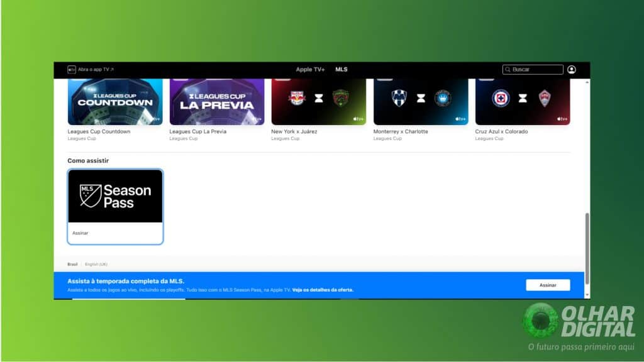Switch to the Apple TV+ tab
The height and width of the screenshot is (362, 644).
point(311,69)
